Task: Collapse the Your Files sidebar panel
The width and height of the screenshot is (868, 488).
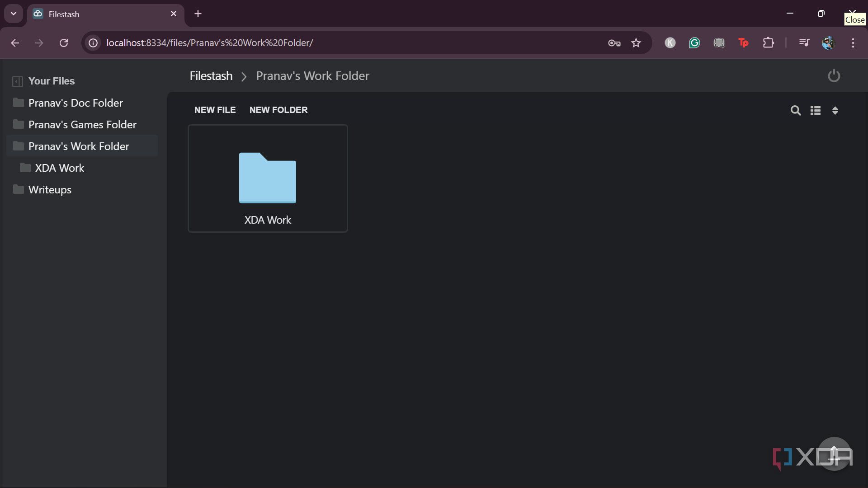Action: coord(18,81)
